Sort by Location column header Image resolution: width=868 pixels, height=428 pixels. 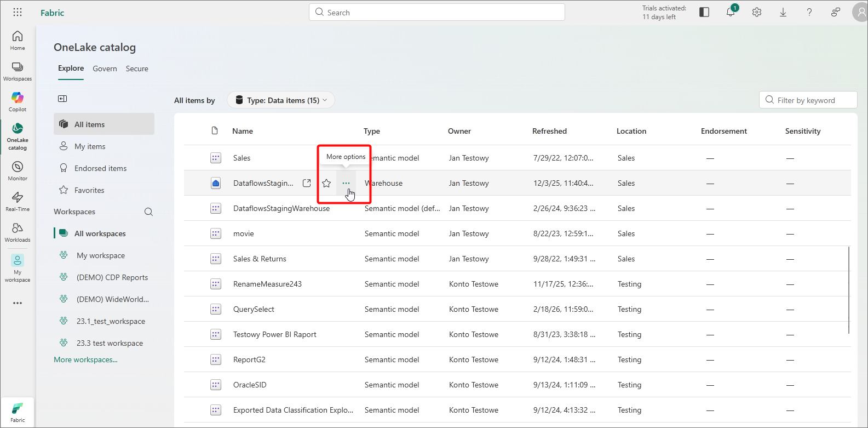[x=631, y=131]
